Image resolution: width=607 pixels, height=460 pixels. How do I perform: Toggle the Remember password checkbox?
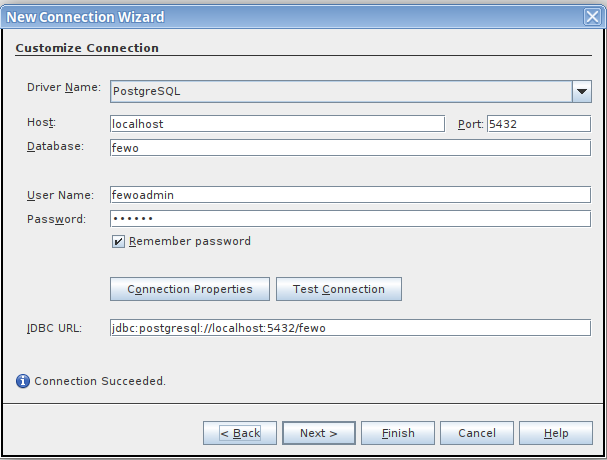[118, 241]
